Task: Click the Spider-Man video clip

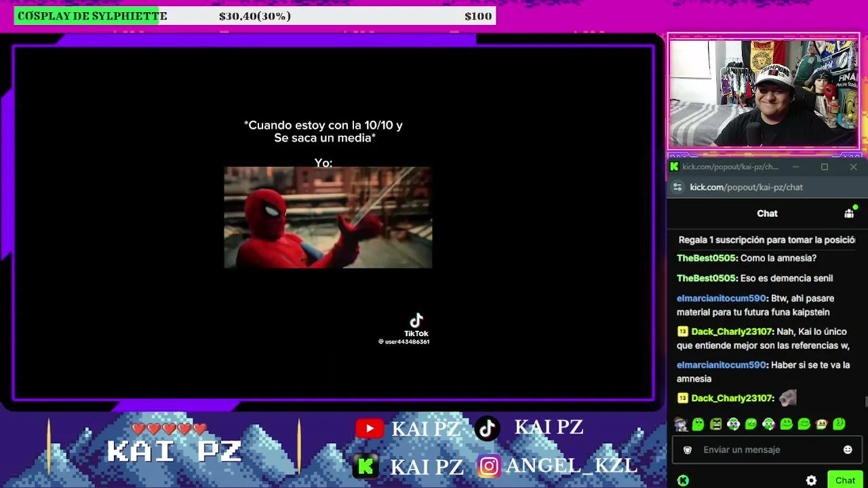Action: coord(328,218)
